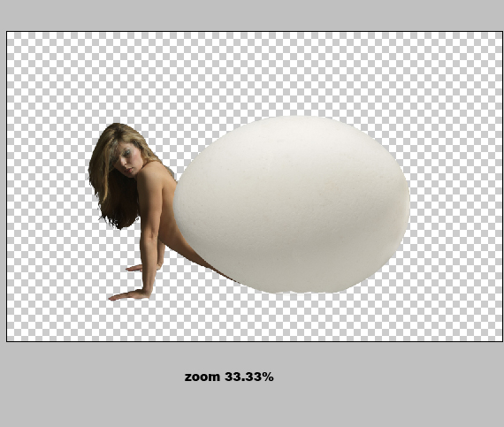Click the gray workspace above the canvas
This screenshot has width=504, height=427.
pyautogui.click(x=252, y=15)
